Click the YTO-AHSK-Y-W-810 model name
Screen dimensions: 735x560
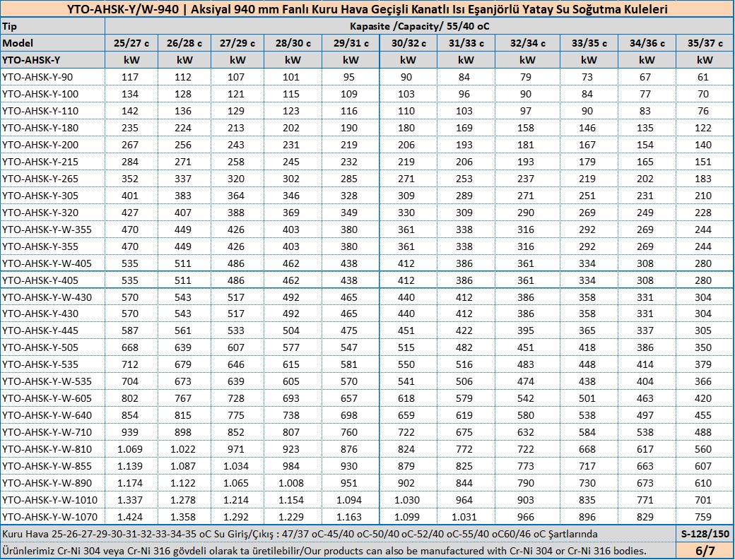click(x=47, y=449)
